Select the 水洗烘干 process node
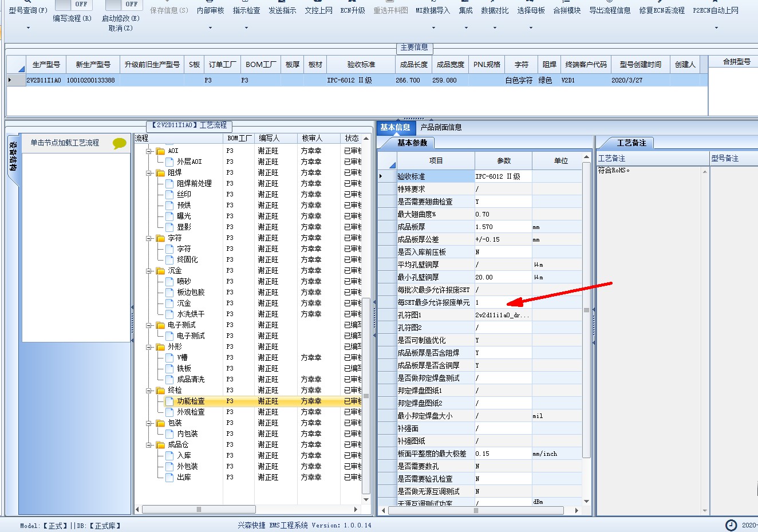This screenshot has height=532, width=758. click(191, 314)
